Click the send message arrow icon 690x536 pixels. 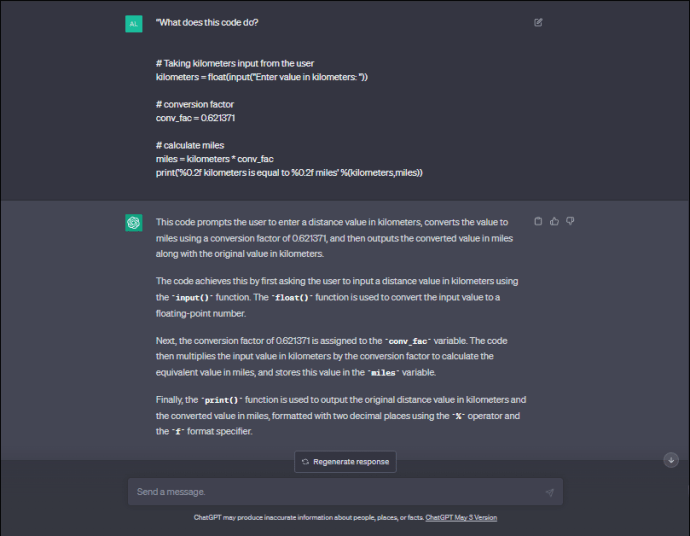[x=549, y=492]
